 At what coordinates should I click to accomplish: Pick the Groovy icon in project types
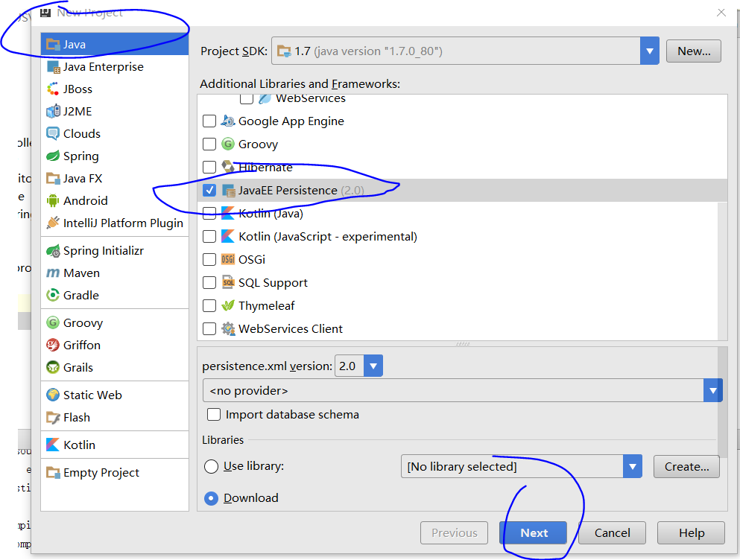(x=53, y=322)
